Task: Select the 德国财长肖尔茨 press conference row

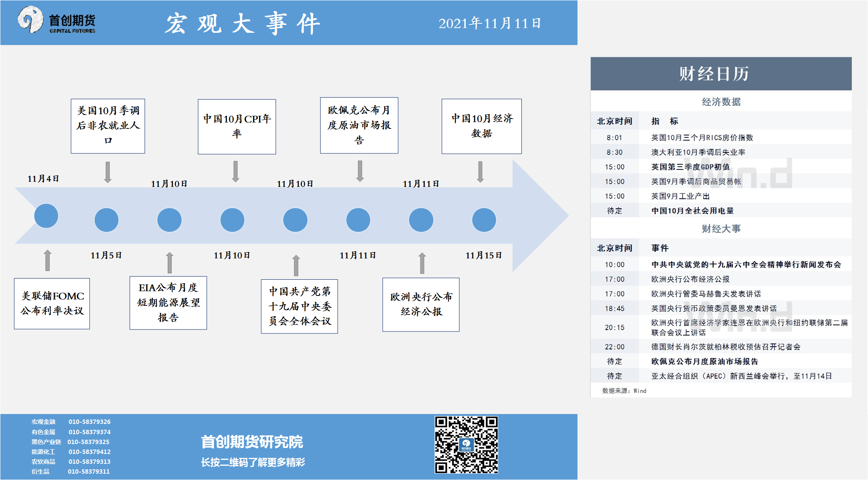Action: [x=721, y=346]
